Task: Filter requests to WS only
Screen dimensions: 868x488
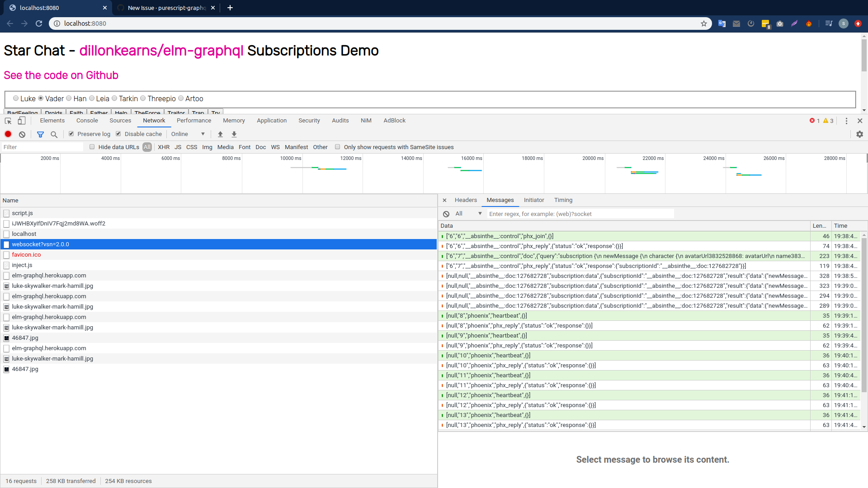Action: pyautogui.click(x=275, y=147)
